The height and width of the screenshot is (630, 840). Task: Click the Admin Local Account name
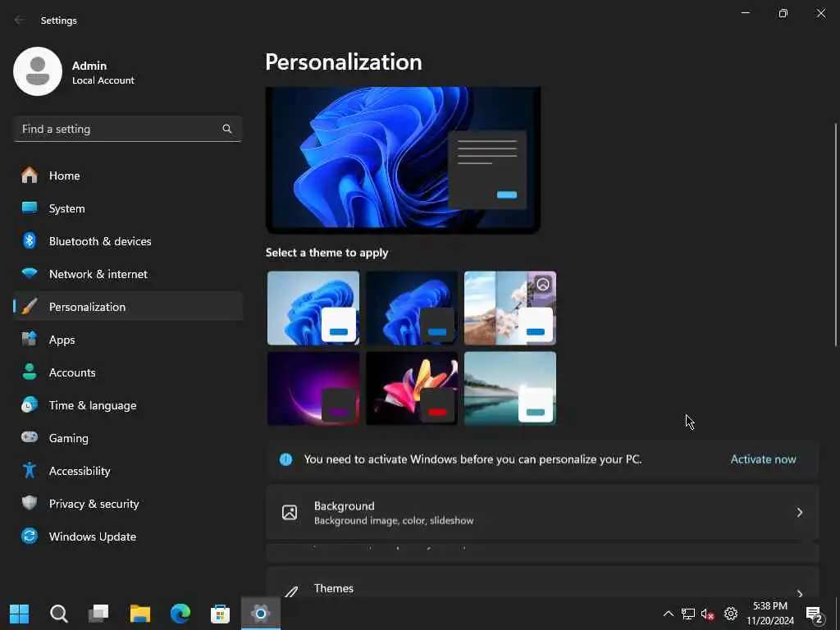[103, 72]
